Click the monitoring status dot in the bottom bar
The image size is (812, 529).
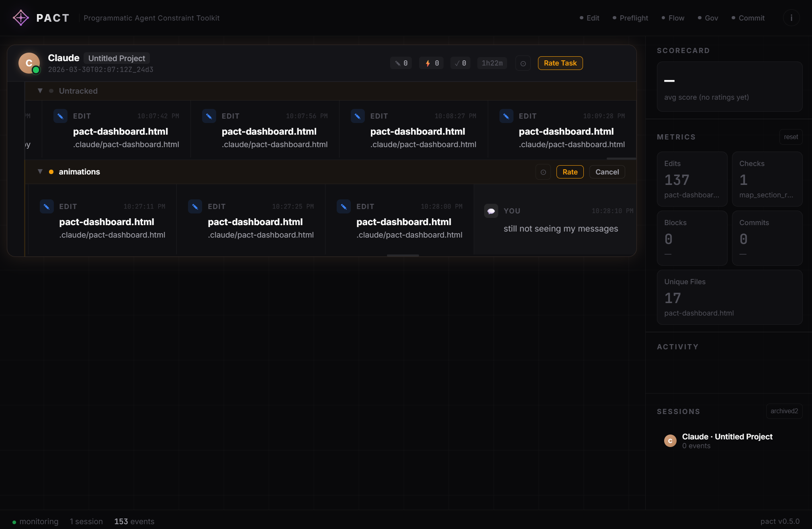(15, 521)
